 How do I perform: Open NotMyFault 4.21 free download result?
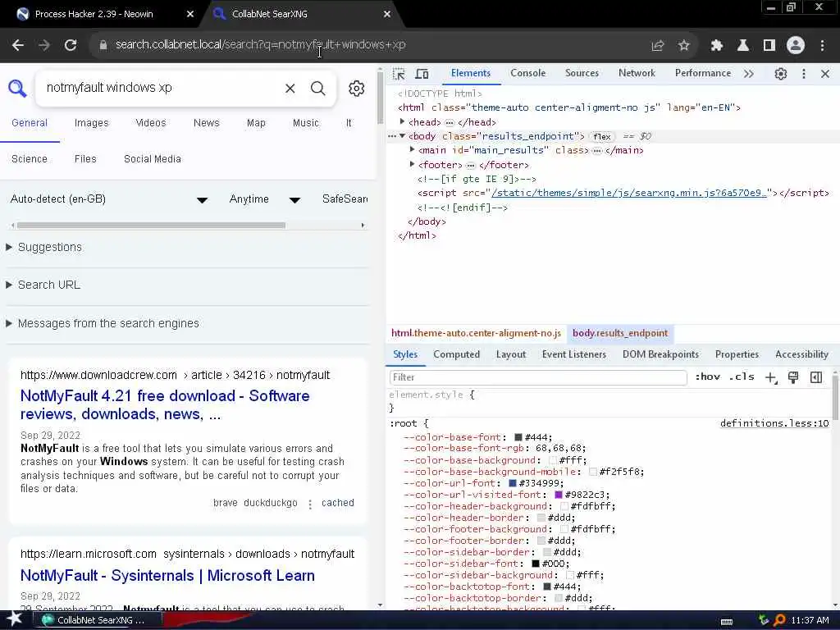pyautogui.click(x=165, y=405)
